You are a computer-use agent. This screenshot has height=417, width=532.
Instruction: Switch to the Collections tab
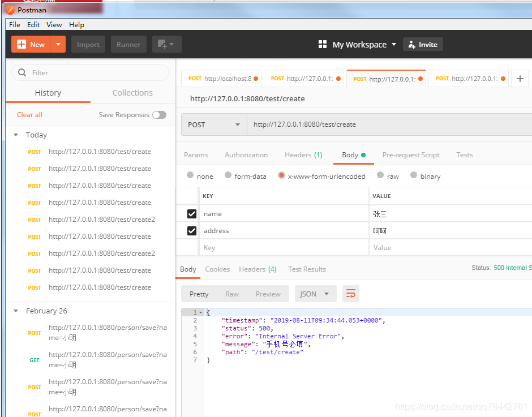coord(132,92)
